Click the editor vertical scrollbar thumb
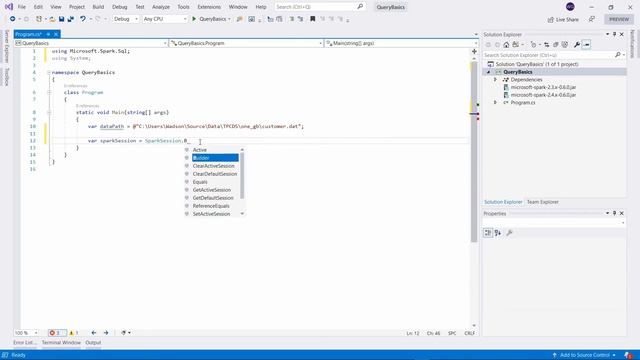640x360 pixels. pyautogui.click(x=474, y=152)
